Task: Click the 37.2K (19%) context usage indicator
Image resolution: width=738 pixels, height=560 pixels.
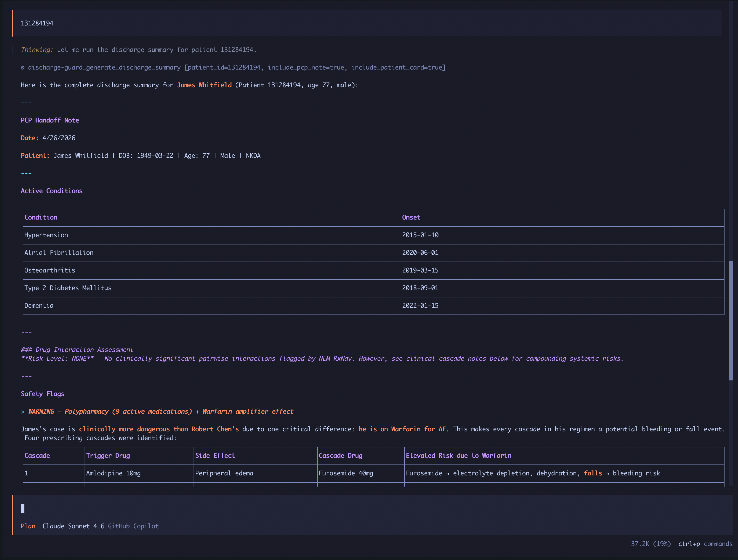Action: 650,544
